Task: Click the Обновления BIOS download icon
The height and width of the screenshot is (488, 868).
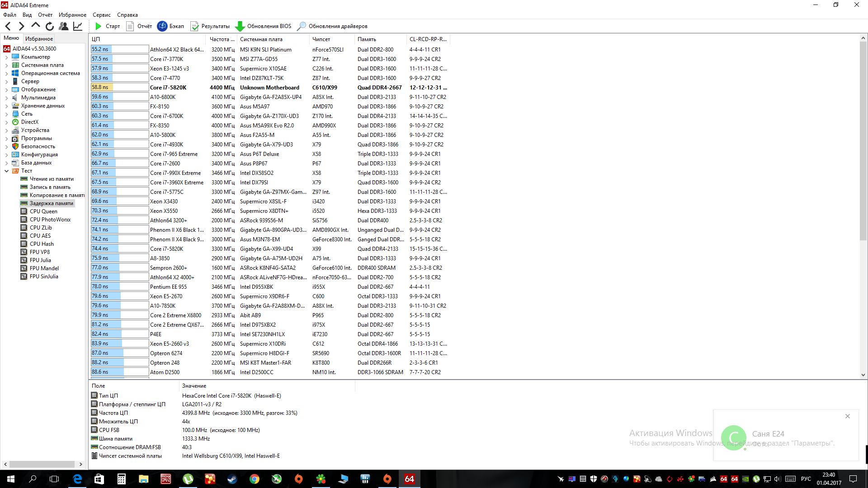Action: [240, 26]
